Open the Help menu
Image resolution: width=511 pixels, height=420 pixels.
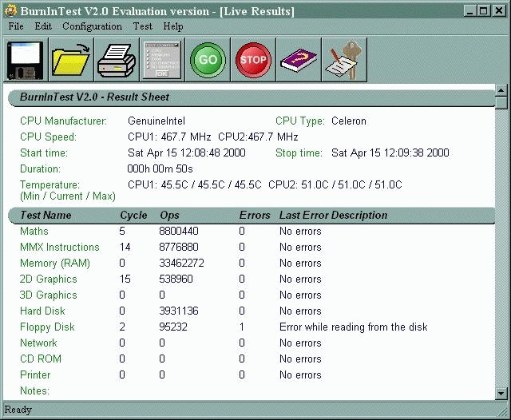coord(173,26)
